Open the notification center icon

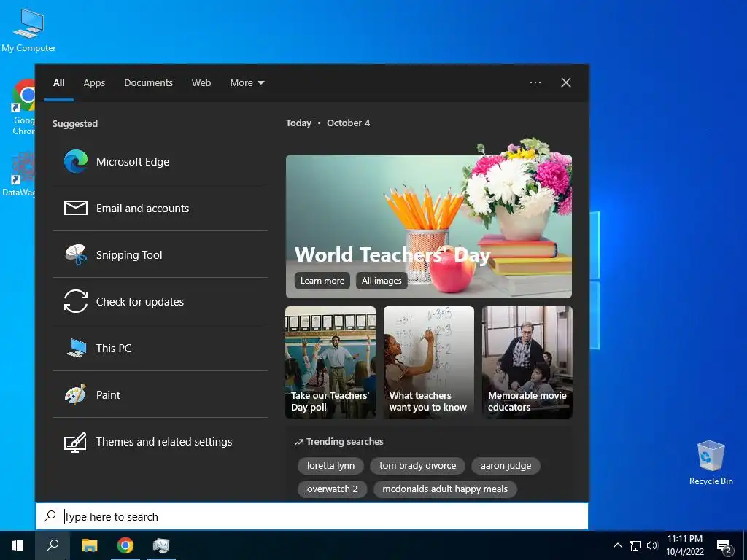click(x=724, y=545)
